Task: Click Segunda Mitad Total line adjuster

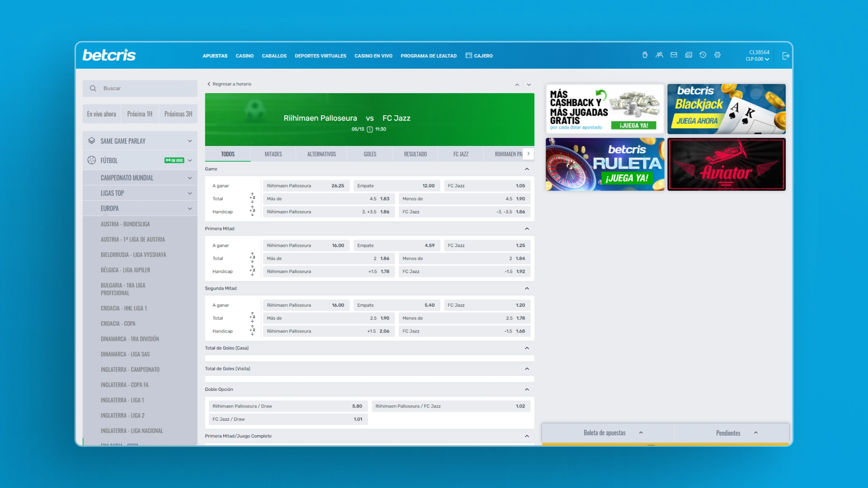Action: click(x=252, y=318)
